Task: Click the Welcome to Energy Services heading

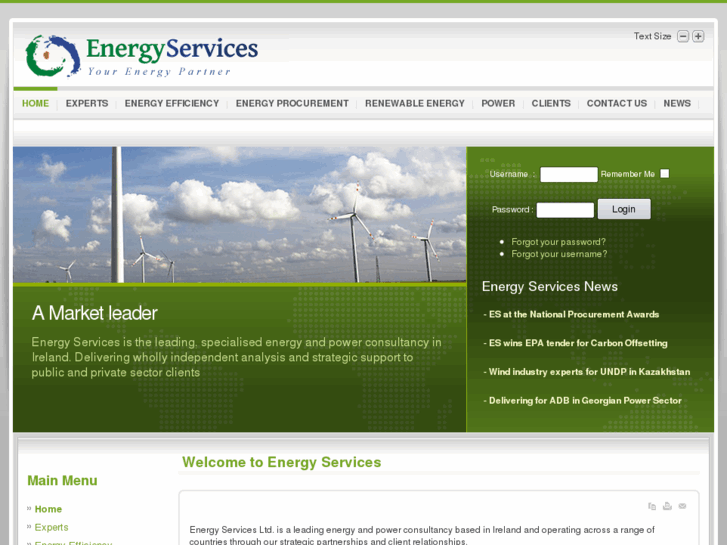Action: (x=281, y=462)
